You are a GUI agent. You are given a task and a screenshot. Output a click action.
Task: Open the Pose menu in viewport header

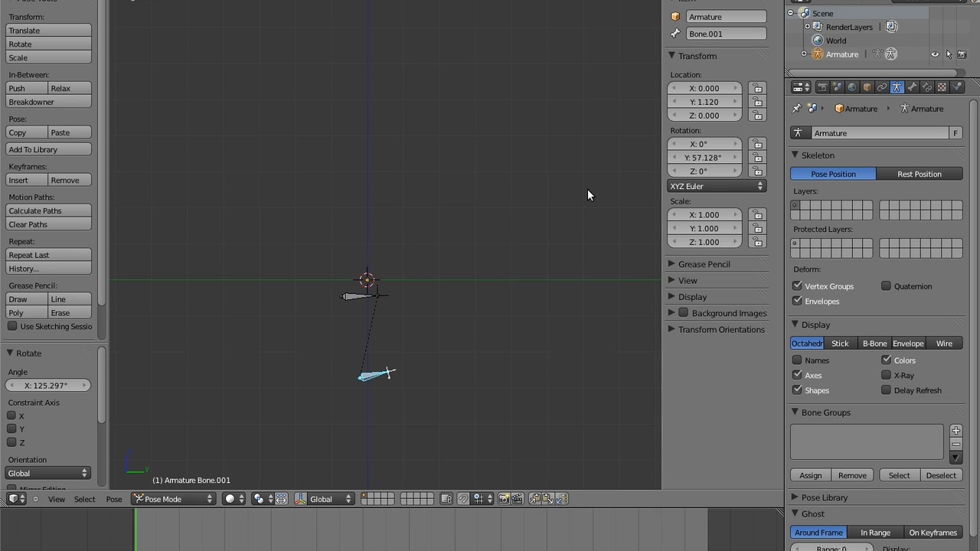[114, 499]
